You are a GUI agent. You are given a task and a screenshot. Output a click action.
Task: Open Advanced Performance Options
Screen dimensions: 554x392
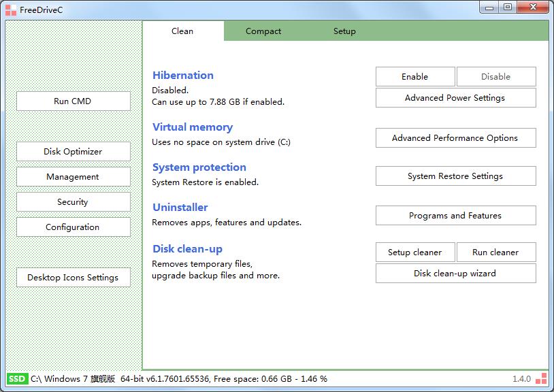[455, 138]
